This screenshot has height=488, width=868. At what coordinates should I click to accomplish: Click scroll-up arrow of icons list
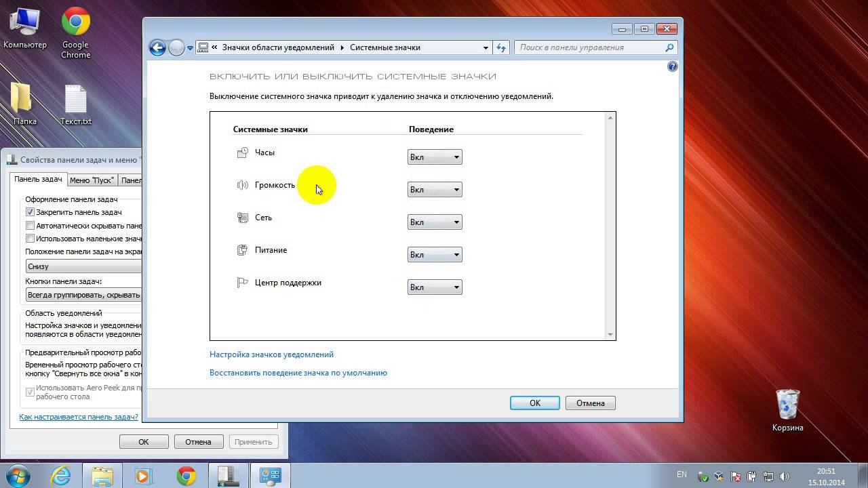click(610, 117)
